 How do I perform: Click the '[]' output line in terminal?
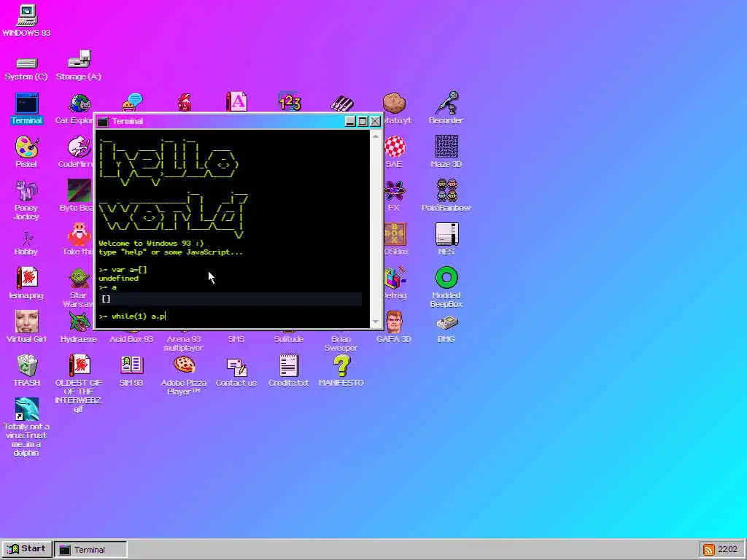[x=230, y=298]
